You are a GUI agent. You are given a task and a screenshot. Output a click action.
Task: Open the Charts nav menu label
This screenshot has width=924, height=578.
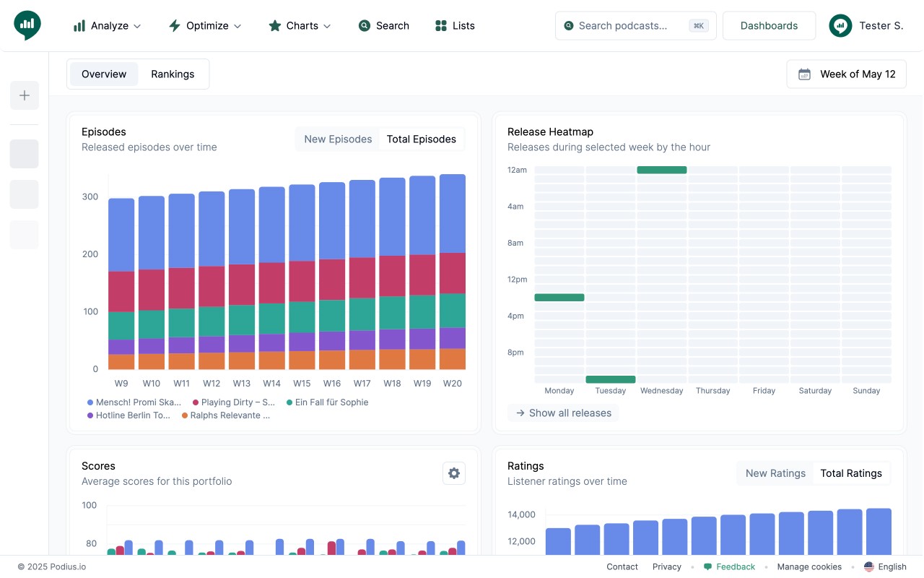click(x=302, y=25)
